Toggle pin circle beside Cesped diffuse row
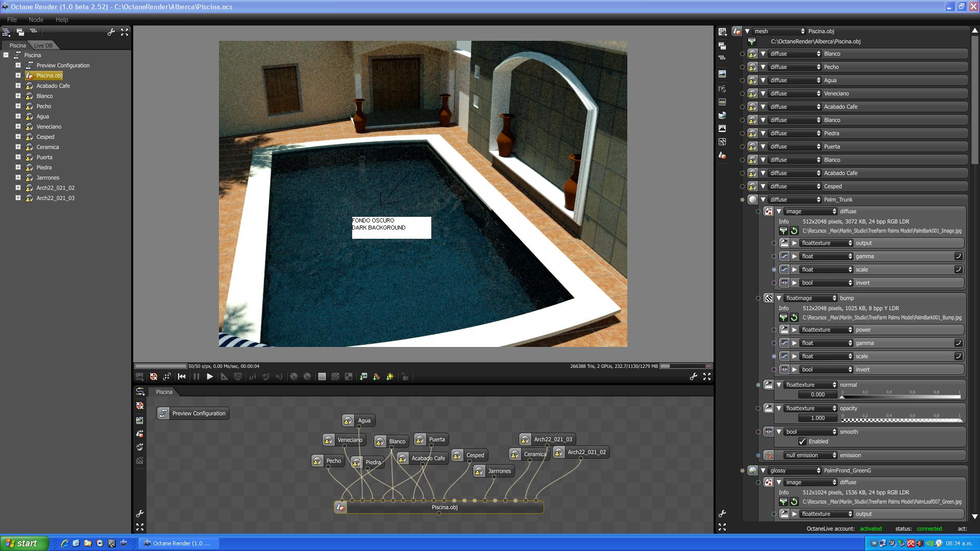Screen dimensions: 980x551 click(742, 187)
